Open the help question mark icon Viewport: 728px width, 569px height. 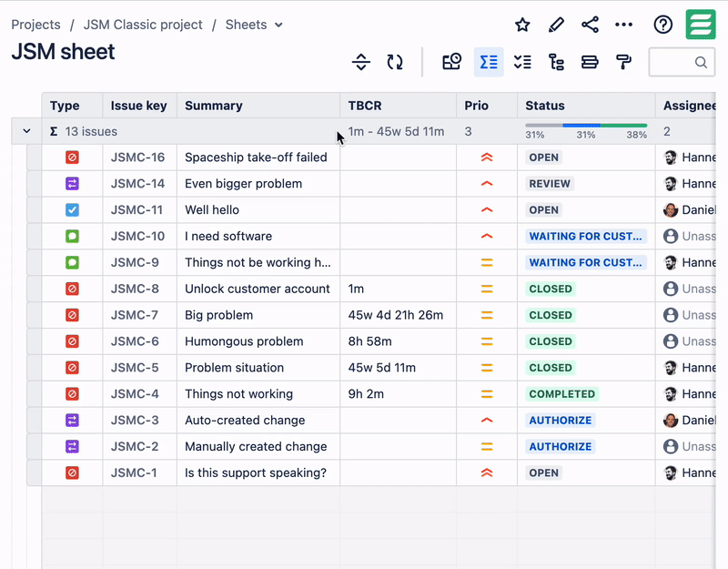click(x=663, y=25)
